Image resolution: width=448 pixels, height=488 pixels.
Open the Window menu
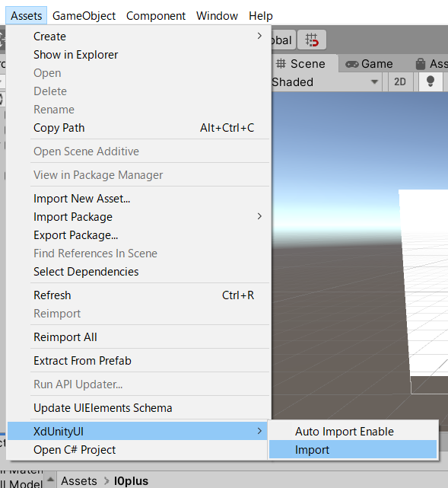tap(217, 15)
